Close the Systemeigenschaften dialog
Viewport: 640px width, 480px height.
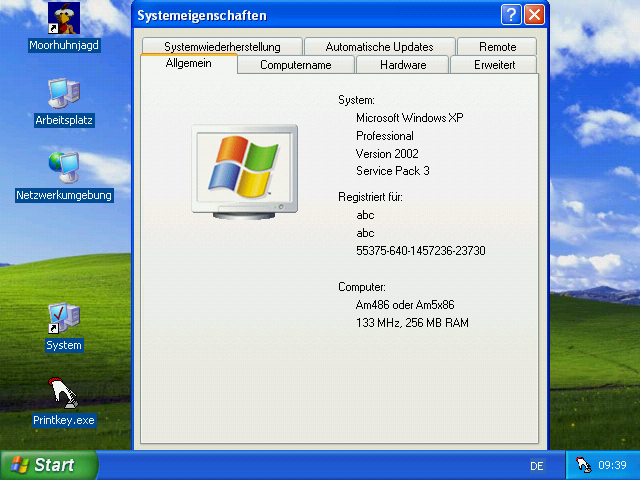pyautogui.click(x=534, y=15)
